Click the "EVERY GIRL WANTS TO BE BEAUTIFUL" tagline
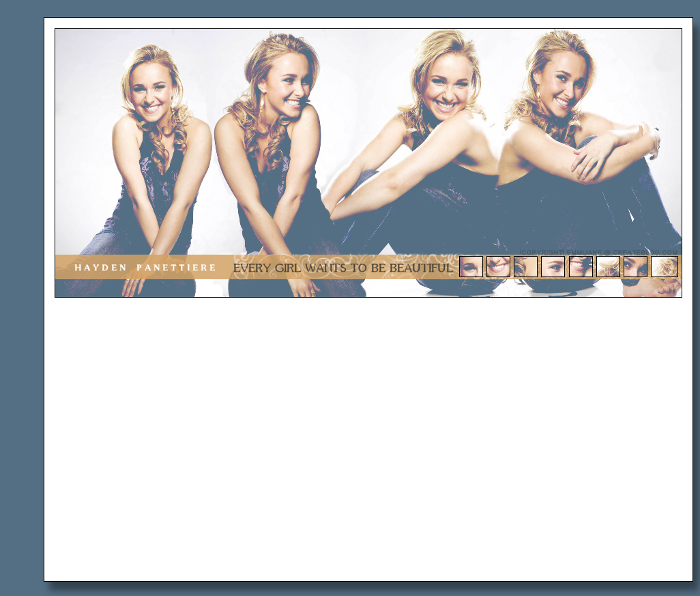The image size is (700, 596). [343, 268]
